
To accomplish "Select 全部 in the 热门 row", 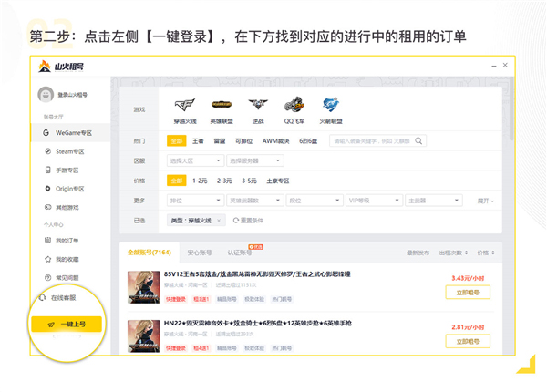I will (177, 141).
